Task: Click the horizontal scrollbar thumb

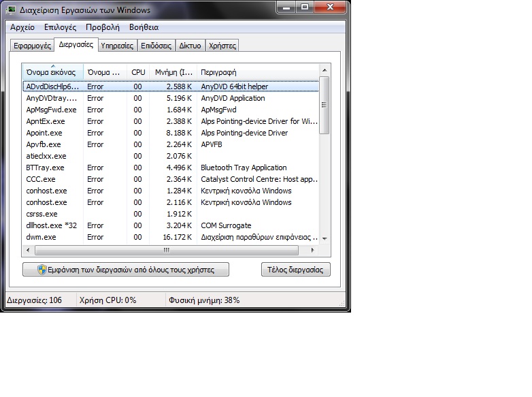Action: pos(167,251)
